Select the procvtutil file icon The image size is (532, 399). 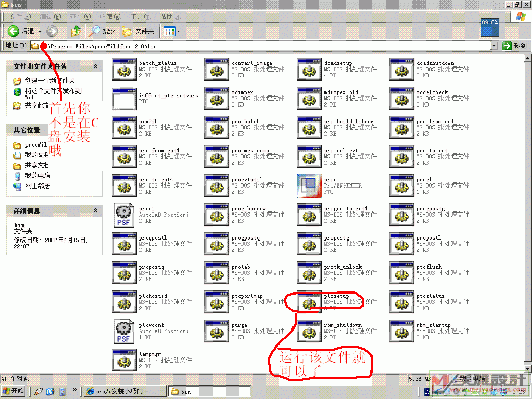[217, 186]
